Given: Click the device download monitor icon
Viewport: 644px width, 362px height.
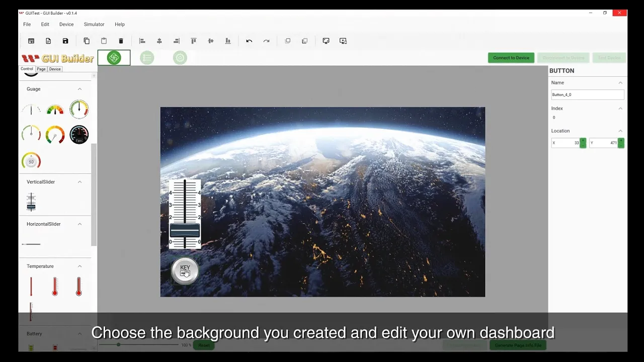Looking at the screenshot, I should coord(343,41).
